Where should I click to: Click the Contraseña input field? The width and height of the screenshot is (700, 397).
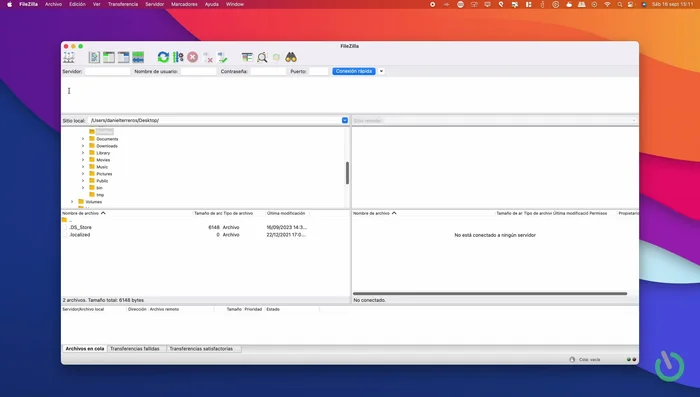268,71
